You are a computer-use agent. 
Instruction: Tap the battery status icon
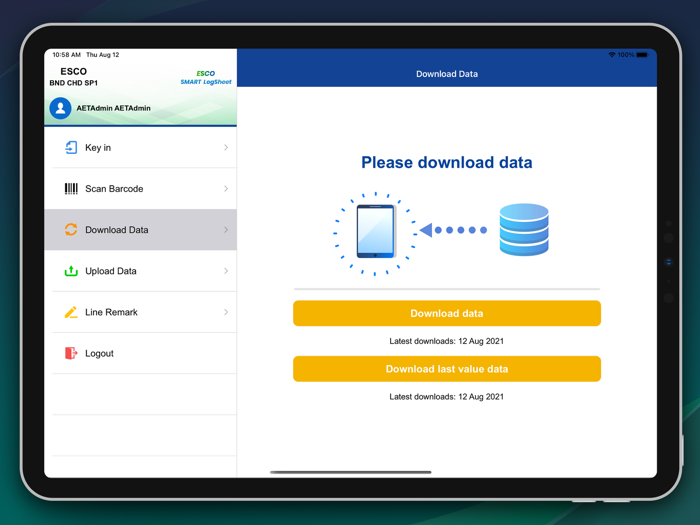click(x=642, y=55)
